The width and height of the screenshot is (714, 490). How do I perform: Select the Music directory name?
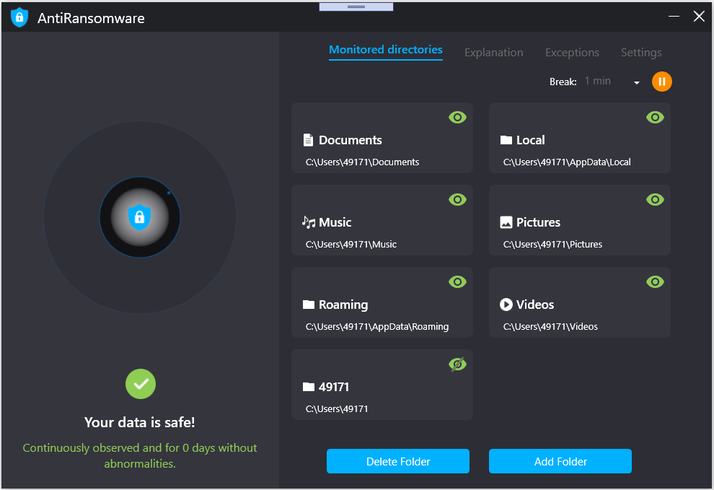(335, 222)
